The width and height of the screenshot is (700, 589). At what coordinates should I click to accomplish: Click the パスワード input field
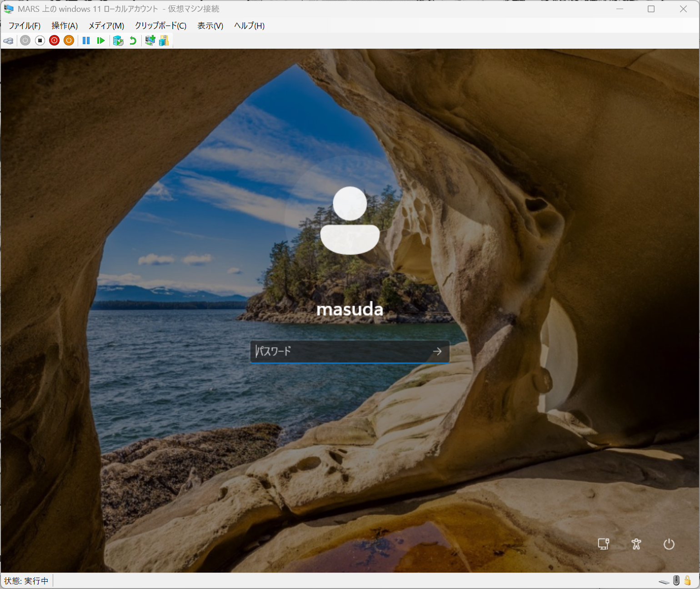[x=339, y=352]
